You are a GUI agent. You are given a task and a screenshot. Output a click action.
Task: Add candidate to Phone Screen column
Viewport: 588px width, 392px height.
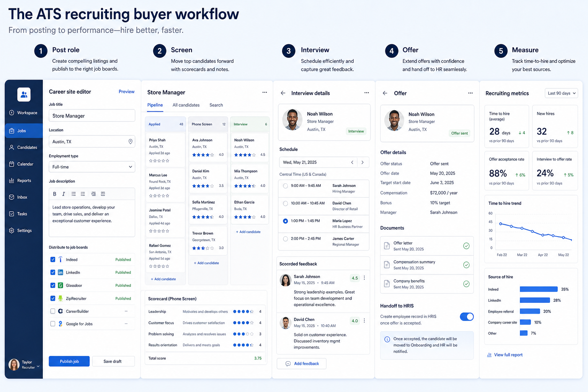pos(206,263)
